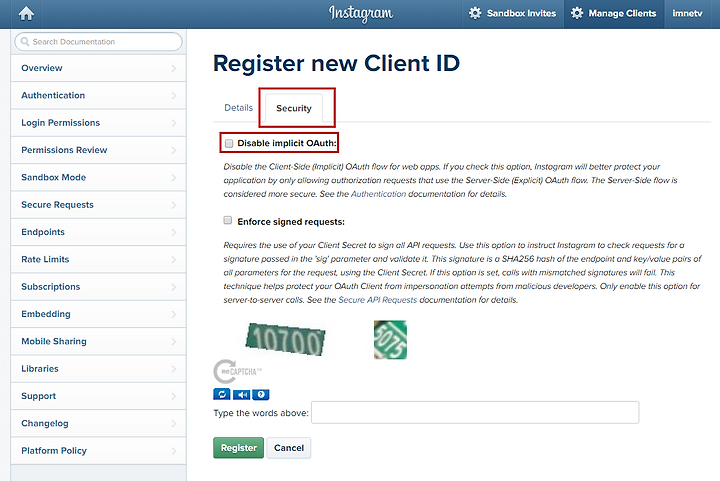Click the 10700 captcha image

(286, 339)
